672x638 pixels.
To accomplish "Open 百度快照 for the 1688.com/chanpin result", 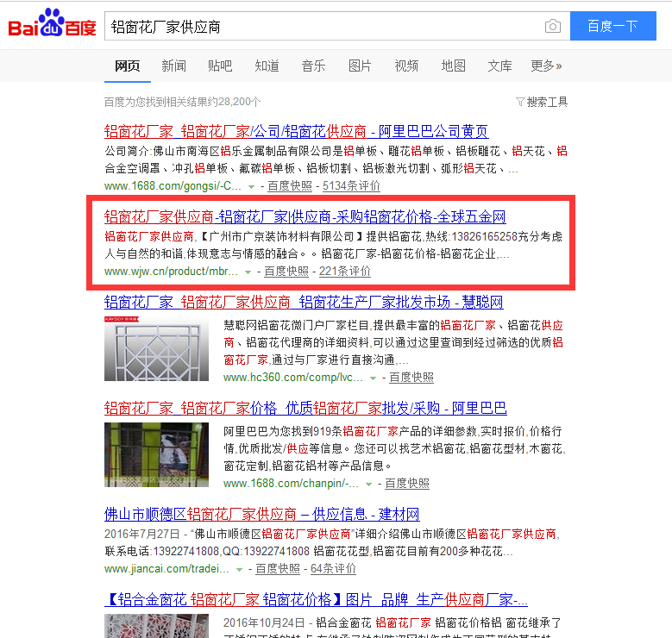I will tap(407, 484).
